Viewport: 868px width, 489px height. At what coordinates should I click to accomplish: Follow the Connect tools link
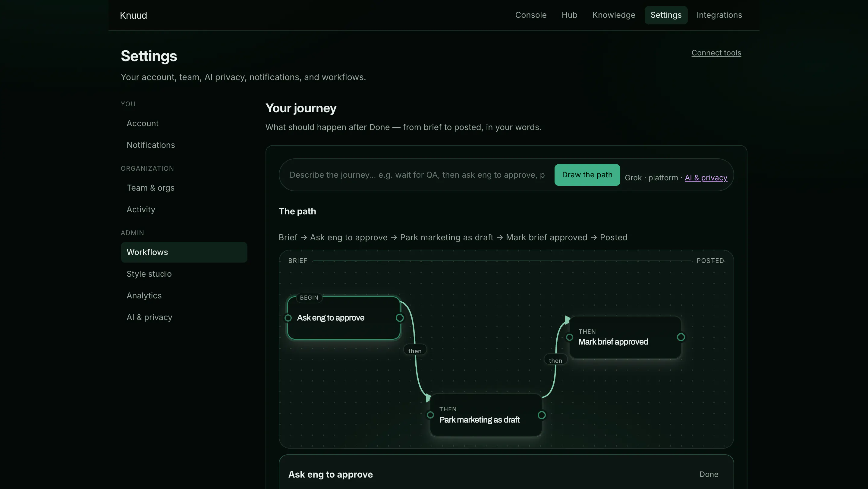[x=716, y=53]
